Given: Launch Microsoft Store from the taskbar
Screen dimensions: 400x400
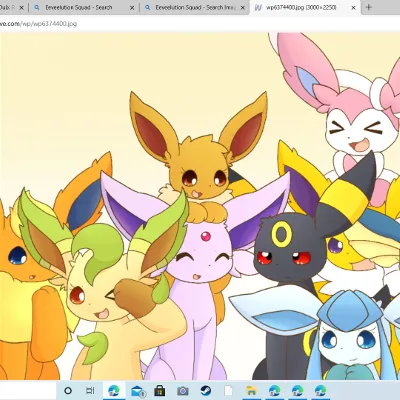Looking at the screenshot, I should tap(160, 390).
